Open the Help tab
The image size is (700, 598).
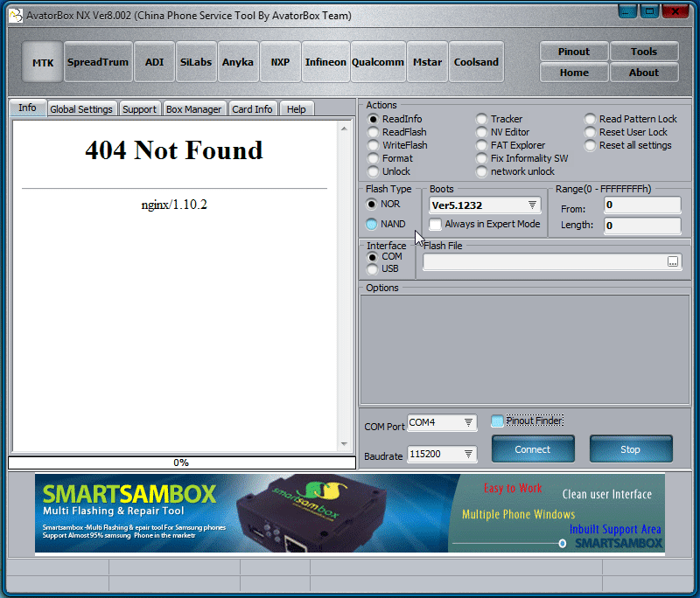click(x=297, y=109)
